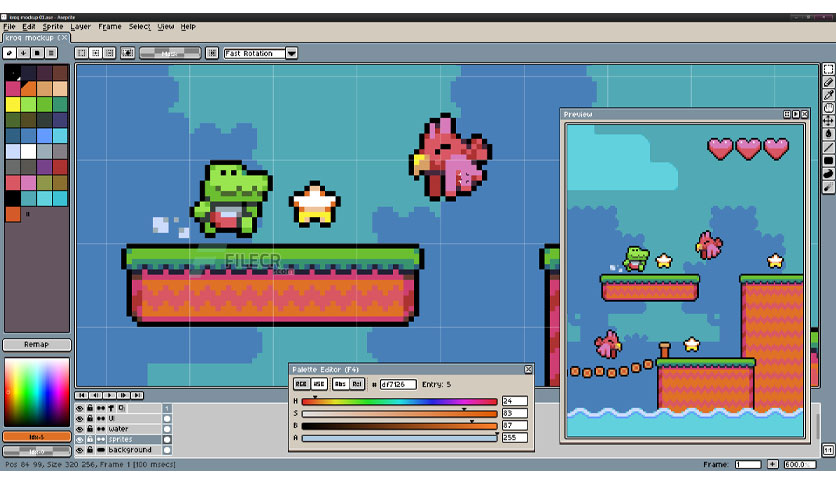The width and height of the screenshot is (836, 484).
Task: Select the Move tool with four arrows
Action: pos(828,121)
